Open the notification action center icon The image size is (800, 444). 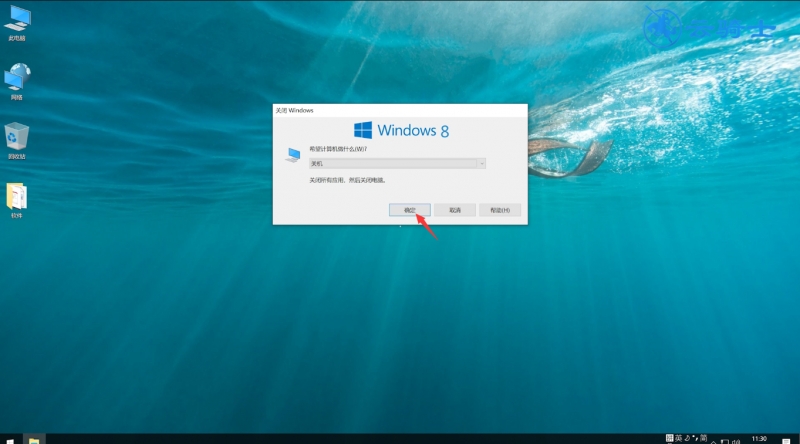(x=786, y=441)
